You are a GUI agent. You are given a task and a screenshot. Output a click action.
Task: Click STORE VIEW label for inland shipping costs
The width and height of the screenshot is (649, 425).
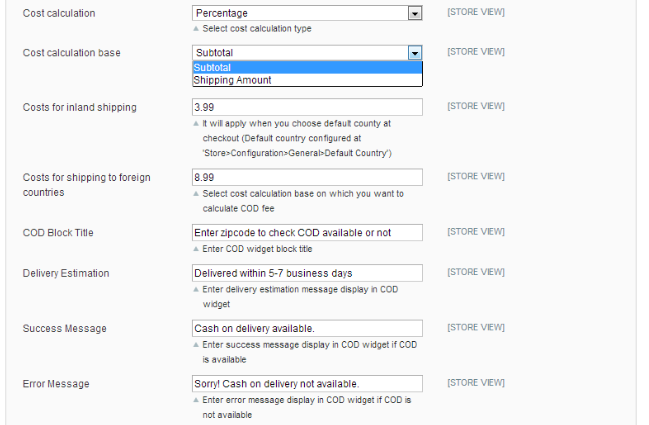475,106
